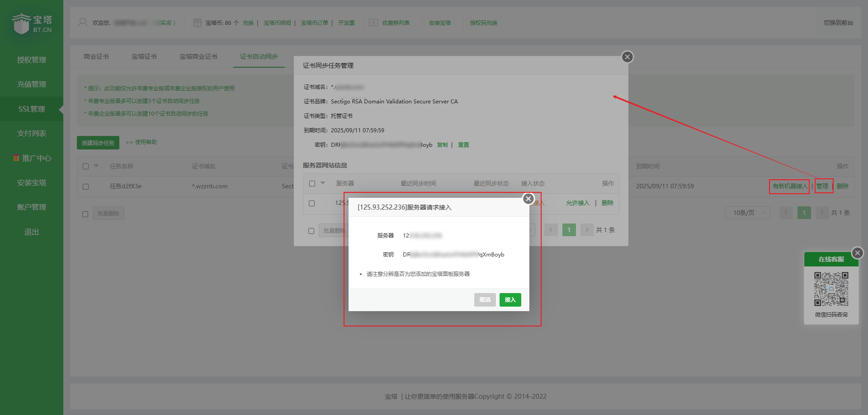Open 安装宝塔 in the sidebar
The height and width of the screenshot is (415, 868).
[x=32, y=182]
